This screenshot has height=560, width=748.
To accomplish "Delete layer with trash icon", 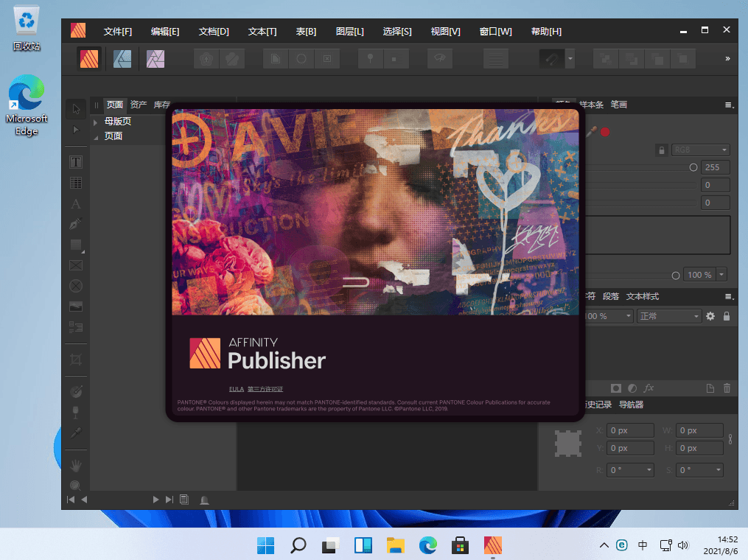I will point(727,388).
